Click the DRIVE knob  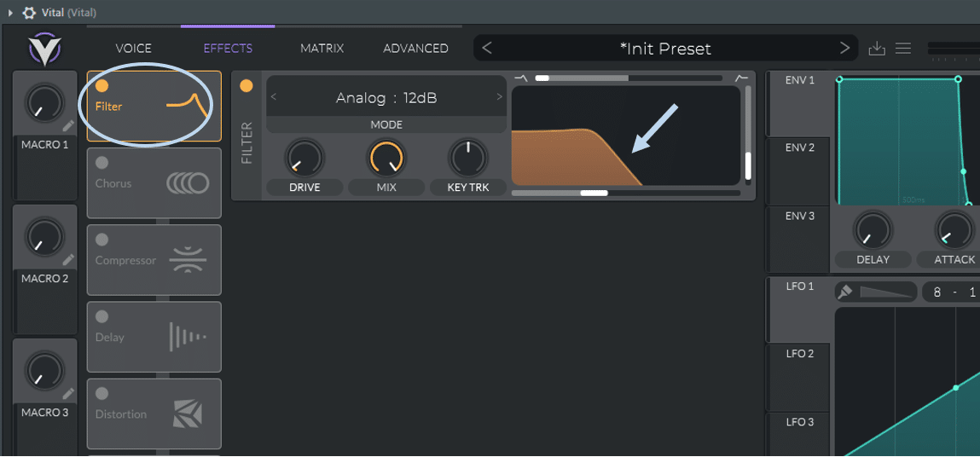(x=304, y=158)
